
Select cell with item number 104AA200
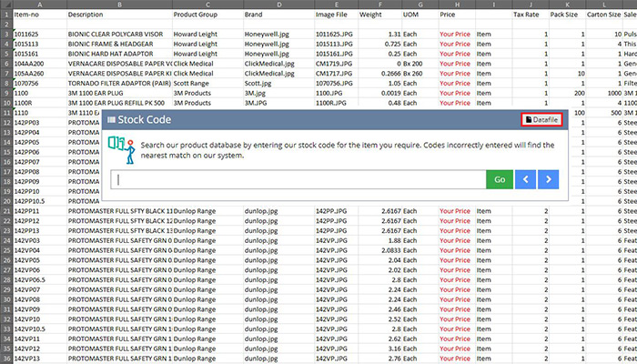[40, 64]
